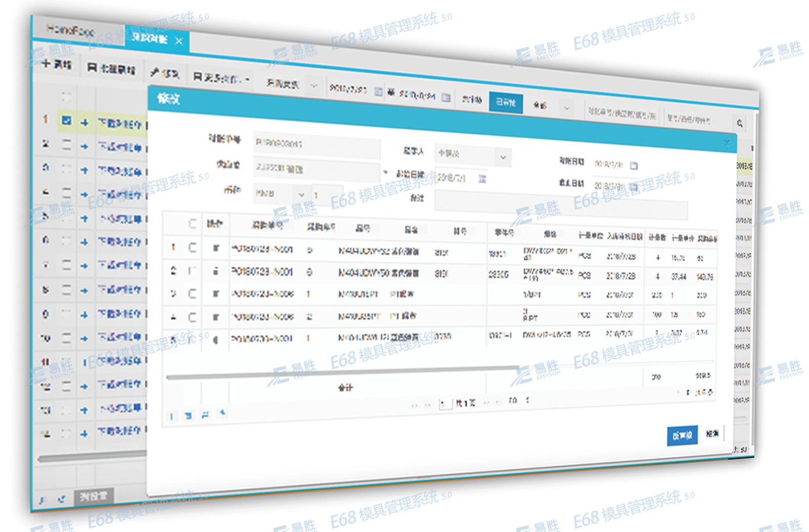Screen dimensions: 809x532
Task: Click delete icon in dialog table row 4
Action: coord(215,317)
